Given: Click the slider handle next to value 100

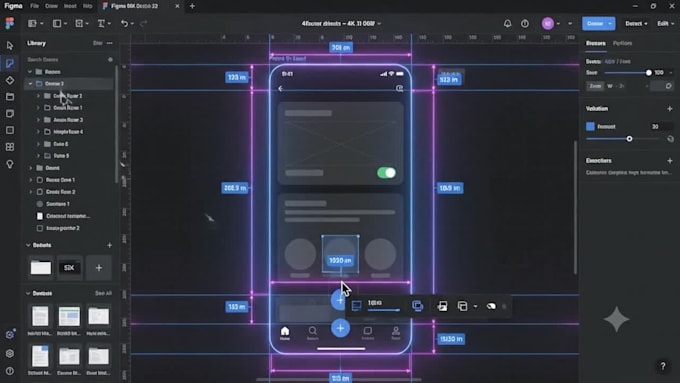Looking at the screenshot, I should point(648,73).
